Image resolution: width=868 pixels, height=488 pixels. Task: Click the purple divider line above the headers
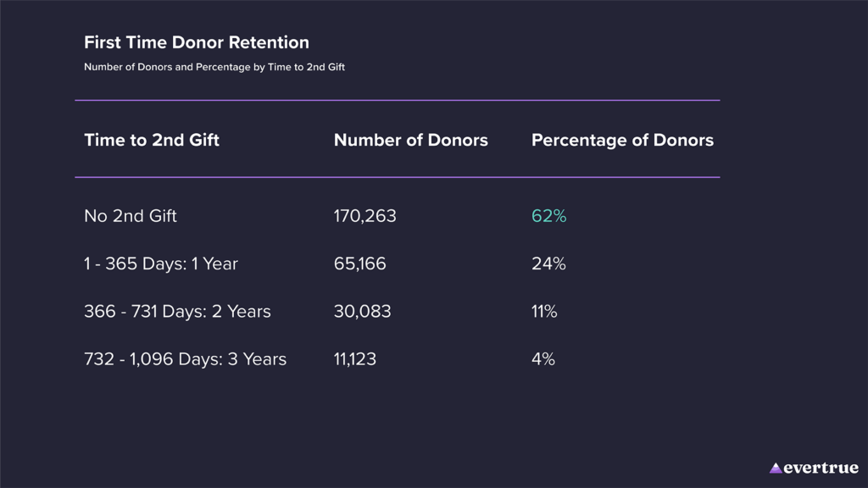coord(397,100)
